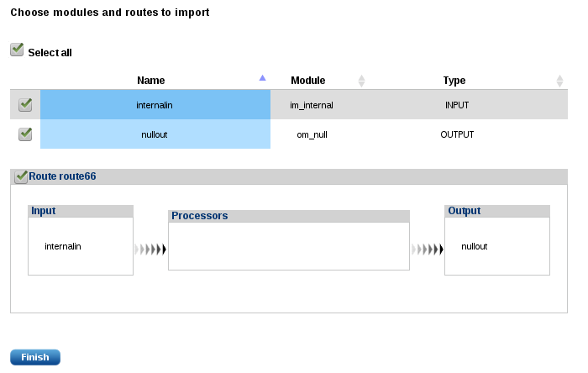Select the internalin name cell
Screen dimensions: 588x373
pos(155,106)
